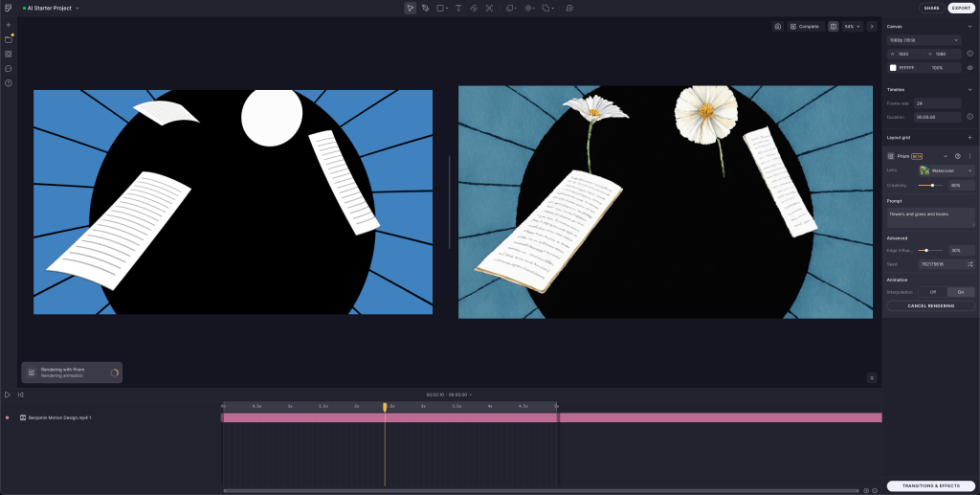This screenshot has width=980, height=495.
Task: Turn Interpolation On
Action: coord(960,292)
